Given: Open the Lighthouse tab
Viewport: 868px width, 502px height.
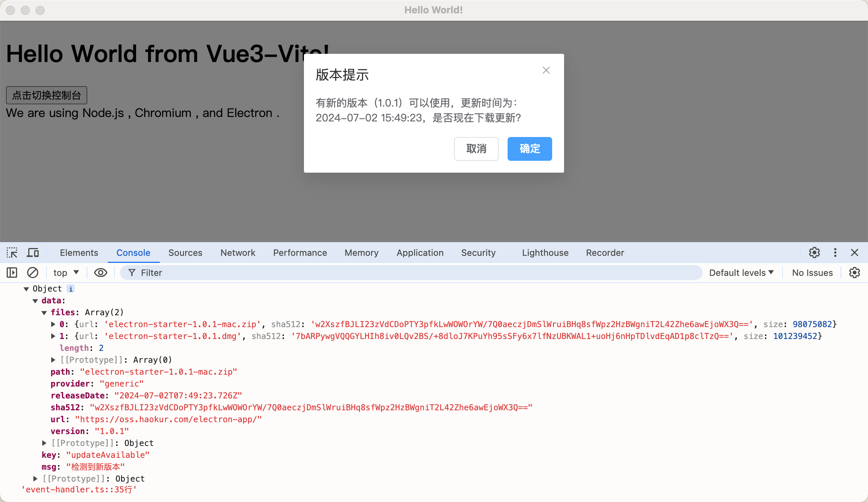Looking at the screenshot, I should (x=545, y=253).
